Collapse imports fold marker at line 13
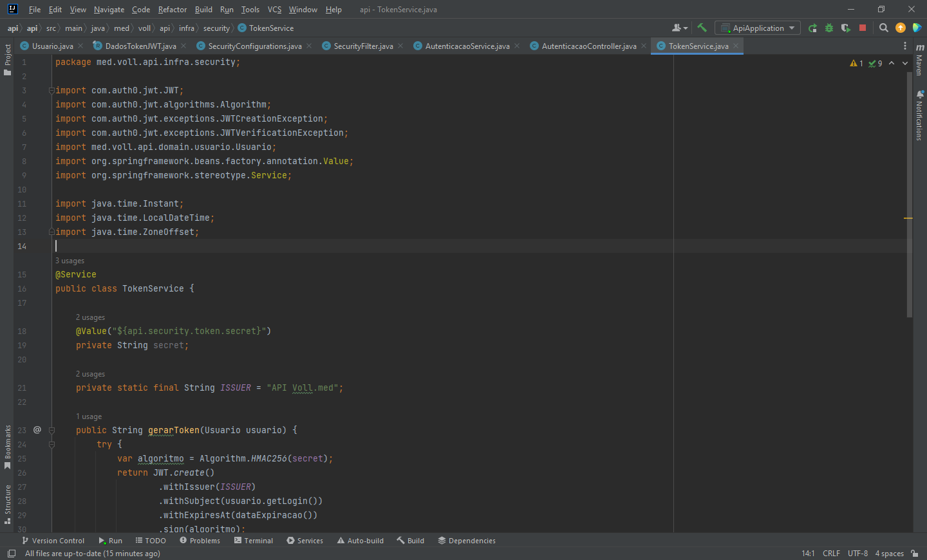927x560 pixels. click(x=51, y=232)
